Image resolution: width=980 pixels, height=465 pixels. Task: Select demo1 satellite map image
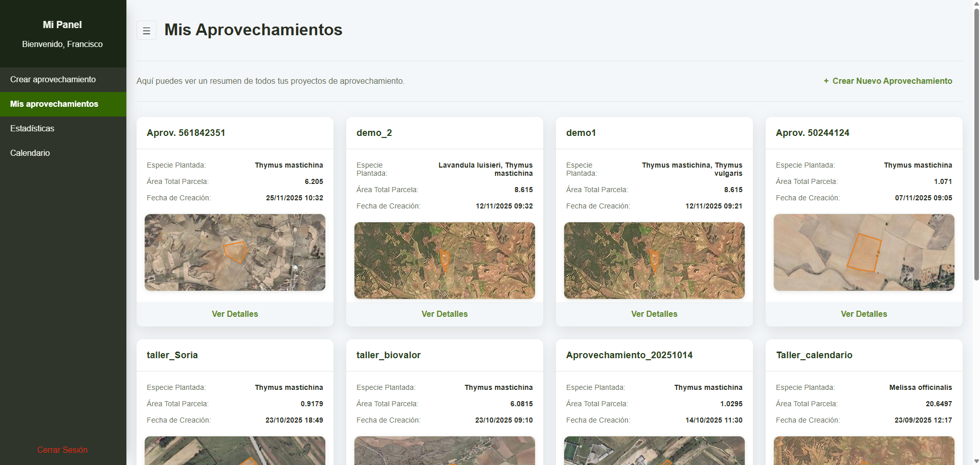[654, 261]
